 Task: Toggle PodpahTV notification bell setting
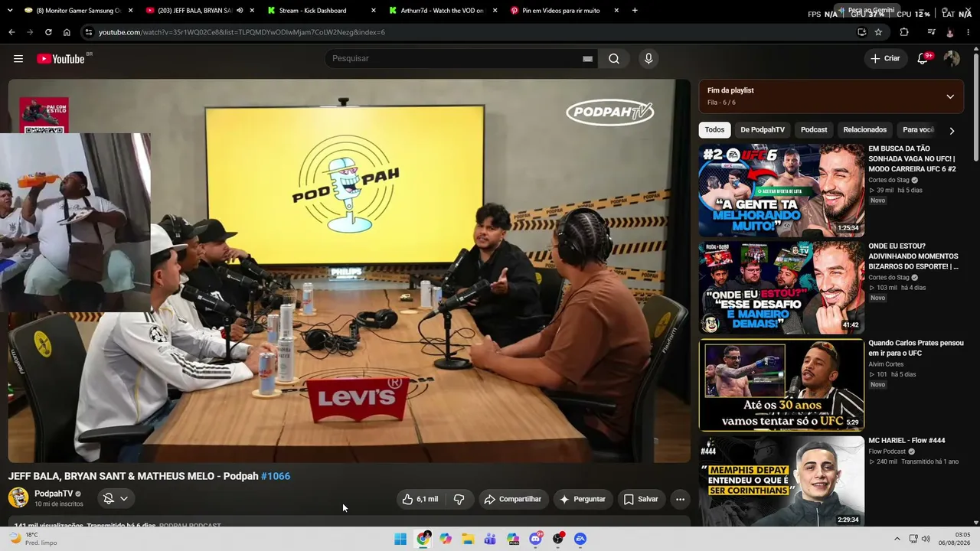tap(116, 499)
